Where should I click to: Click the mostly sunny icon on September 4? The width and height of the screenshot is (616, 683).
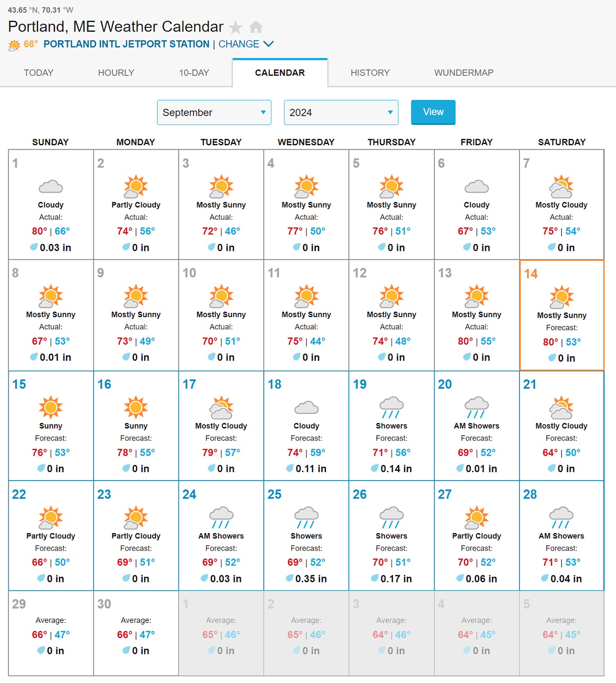[x=307, y=187]
